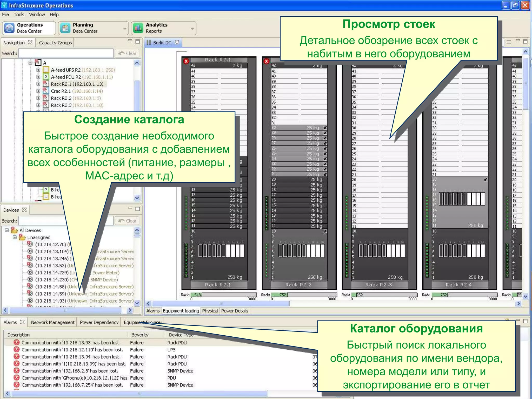Select the Crac R2.1 tree icon

(46, 91)
